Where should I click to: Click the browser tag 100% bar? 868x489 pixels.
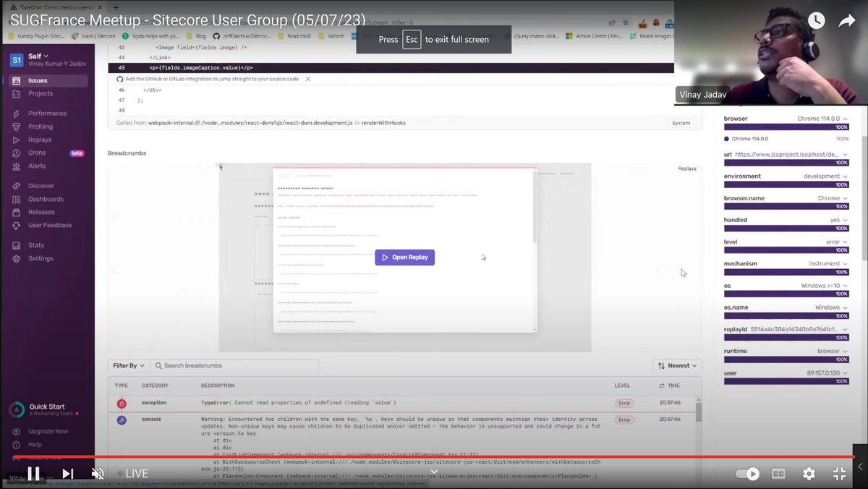pos(786,127)
